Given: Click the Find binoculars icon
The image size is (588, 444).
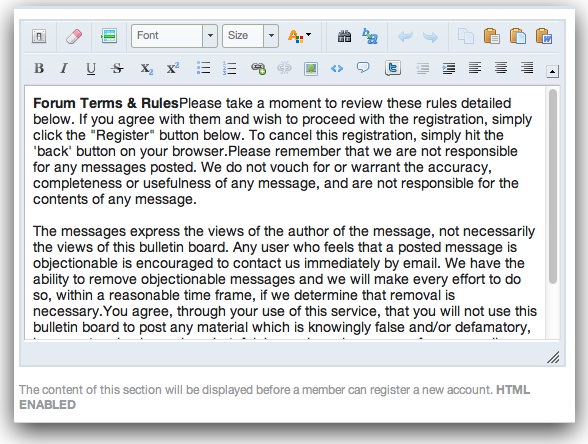Looking at the screenshot, I should tap(344, 36).
